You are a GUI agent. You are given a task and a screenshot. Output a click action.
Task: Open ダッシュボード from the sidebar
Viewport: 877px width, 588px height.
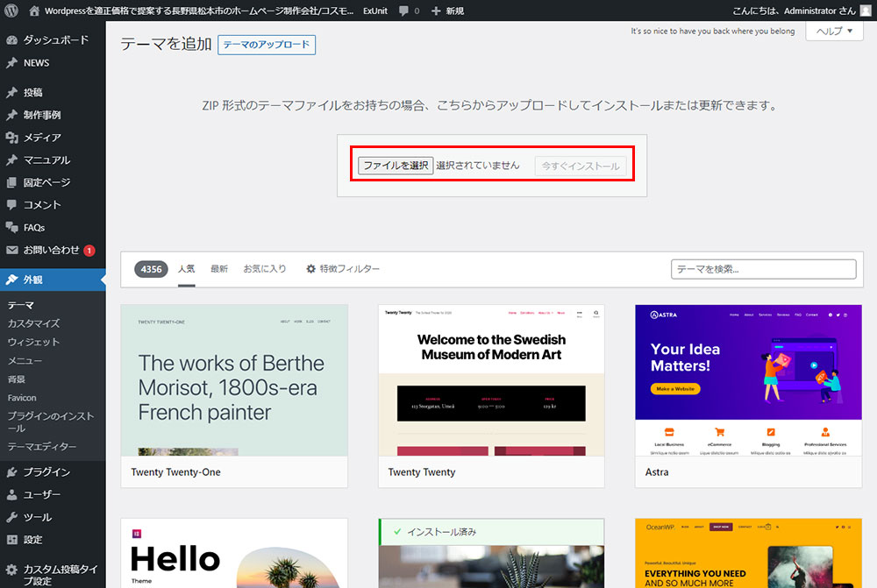click(55, 40)
